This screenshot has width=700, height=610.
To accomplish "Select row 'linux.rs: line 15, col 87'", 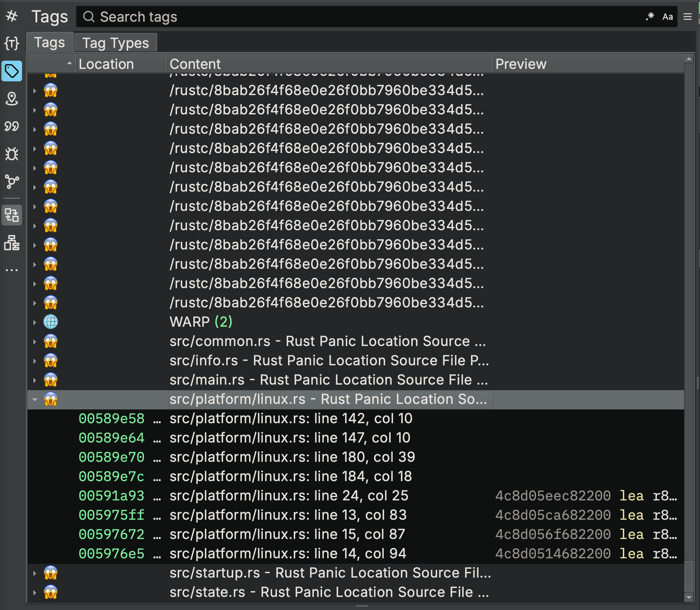I will pyautogui.click(x=356, y=534).
